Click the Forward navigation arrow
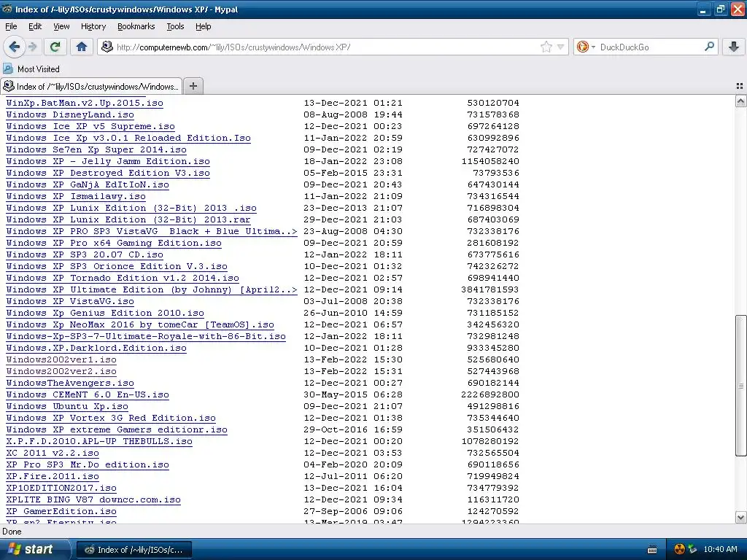The image size is (747, 560). pyautogui.click(x=32, y=47)
